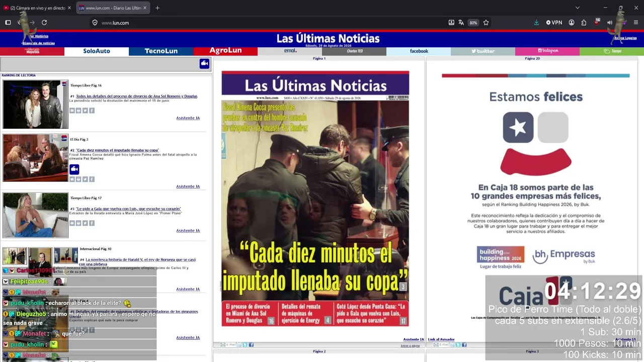The height and width of the screenshot is (362, 644).
Task: Click the address bar showing www.lun.com
Action: tap(272, 23)
